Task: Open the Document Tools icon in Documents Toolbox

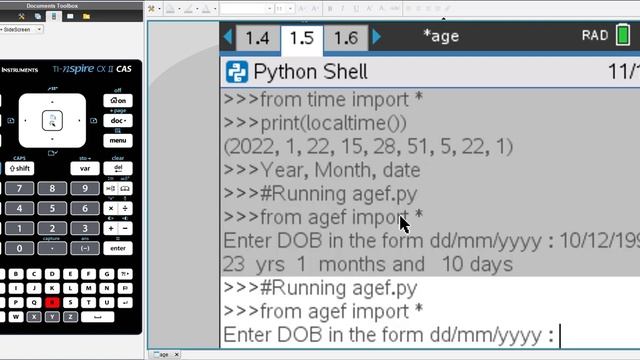Action: click(x=21, y=16)
